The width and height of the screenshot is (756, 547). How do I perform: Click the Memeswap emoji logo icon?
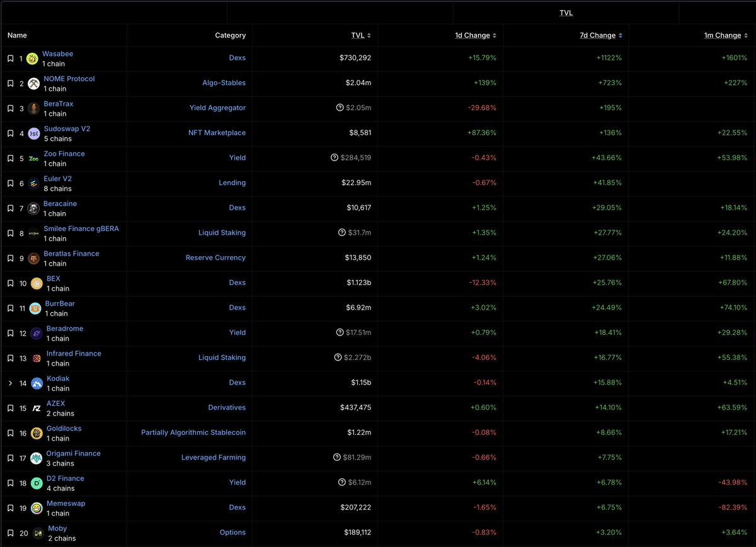point(37,508)
